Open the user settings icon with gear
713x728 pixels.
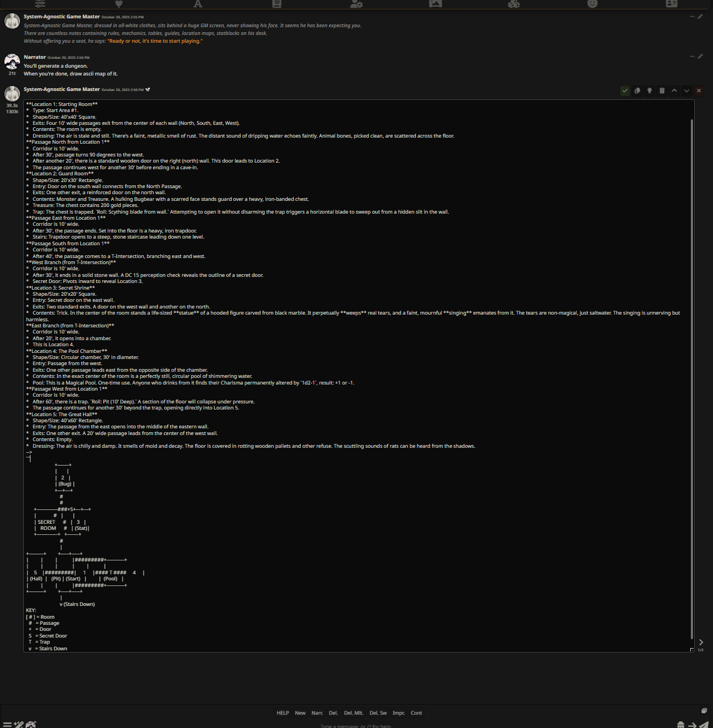tap(356, 3)
